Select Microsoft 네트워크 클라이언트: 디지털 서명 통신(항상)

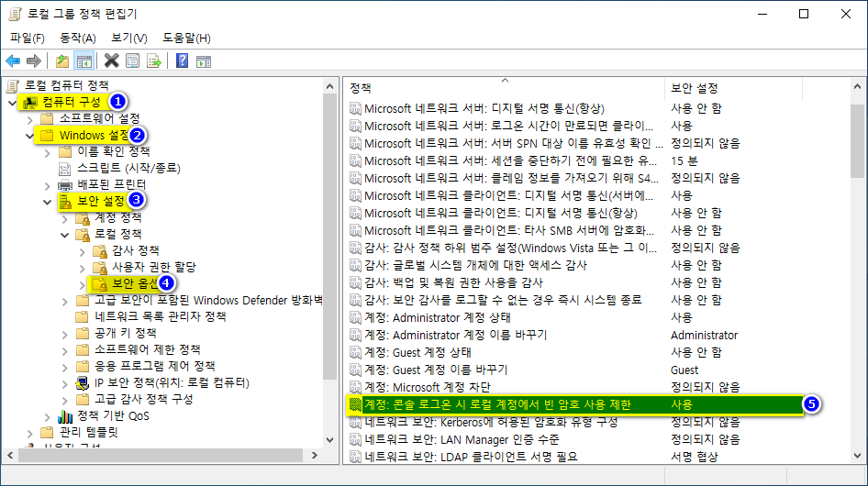pos(501,213)
